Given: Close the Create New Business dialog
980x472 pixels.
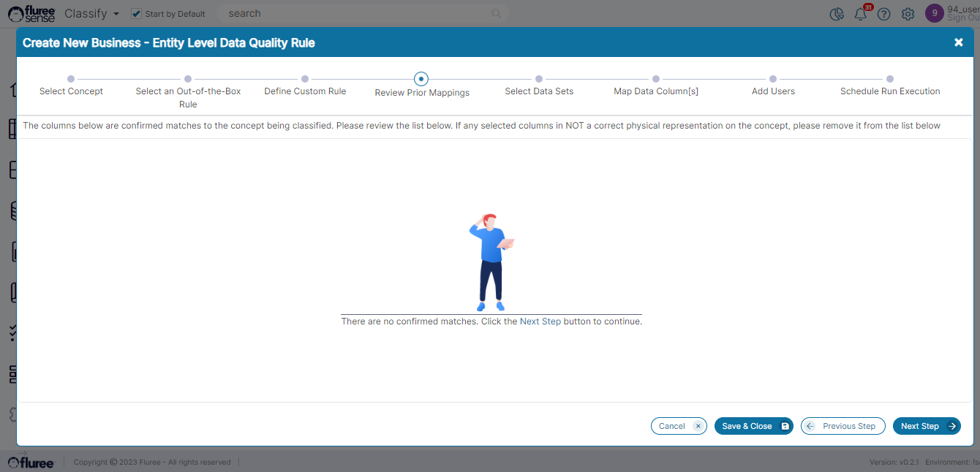Looking at the screenshot, I should coord(958,42).
